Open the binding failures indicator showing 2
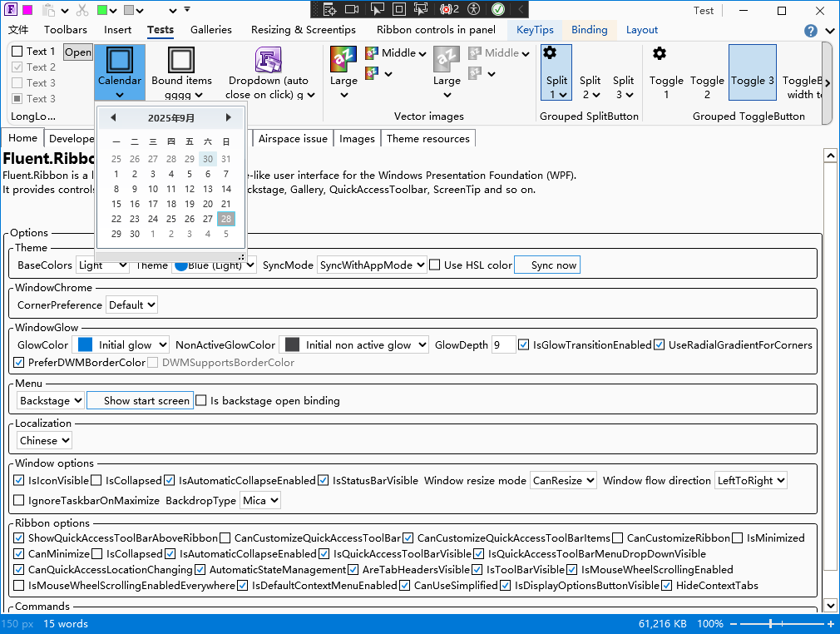Screen dimensions: 840x634 click(449, 9)
